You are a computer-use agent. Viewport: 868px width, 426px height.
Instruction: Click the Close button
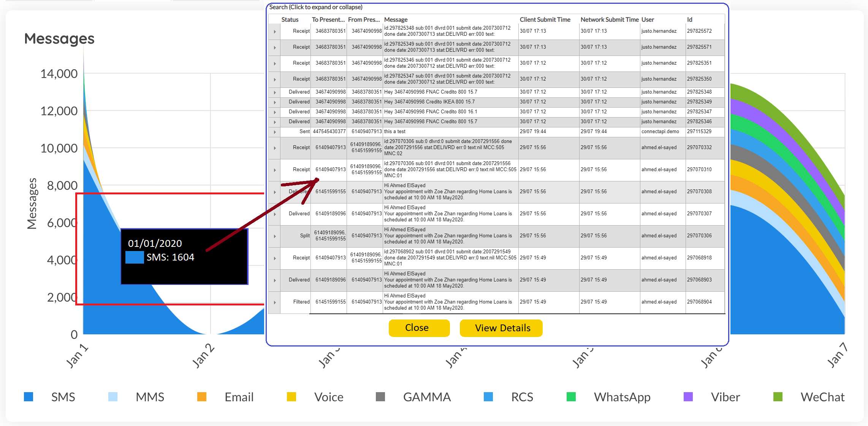419,328
